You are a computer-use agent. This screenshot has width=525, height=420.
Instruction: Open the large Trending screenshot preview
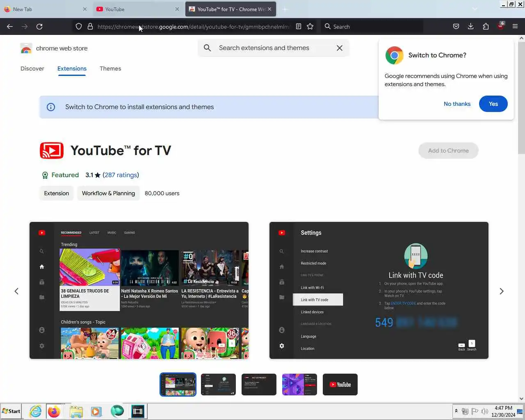139,290
